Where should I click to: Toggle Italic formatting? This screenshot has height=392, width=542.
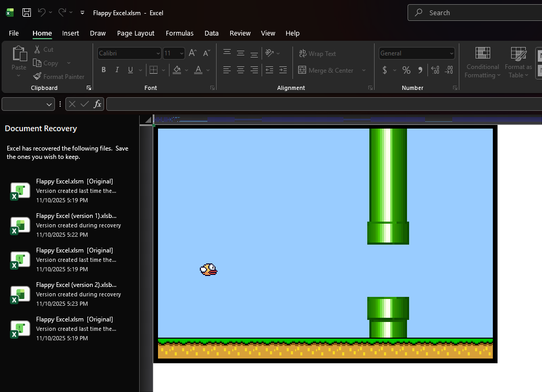(x=117, y=70)
